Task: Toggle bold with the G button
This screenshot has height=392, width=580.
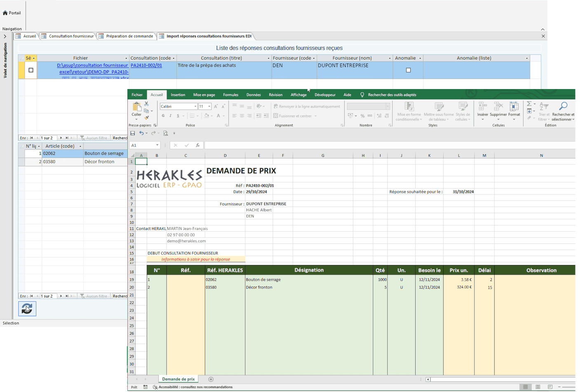Action: 164,116
